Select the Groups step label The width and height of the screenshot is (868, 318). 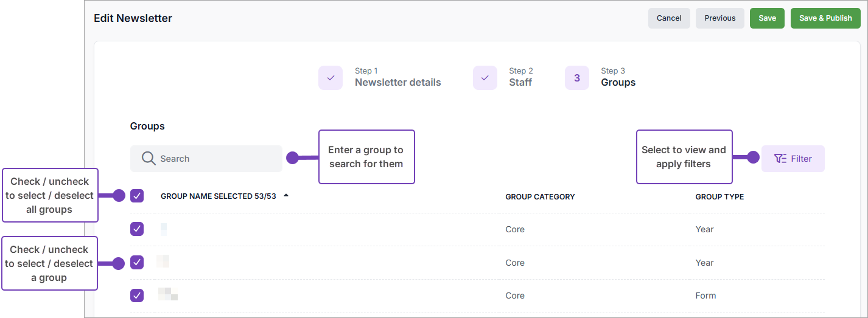coord(618,83)
